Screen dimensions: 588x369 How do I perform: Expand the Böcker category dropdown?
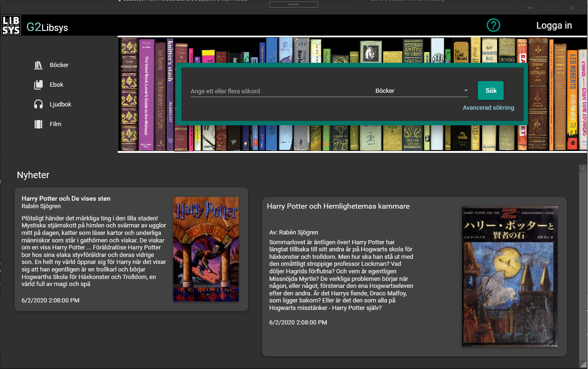422,91
